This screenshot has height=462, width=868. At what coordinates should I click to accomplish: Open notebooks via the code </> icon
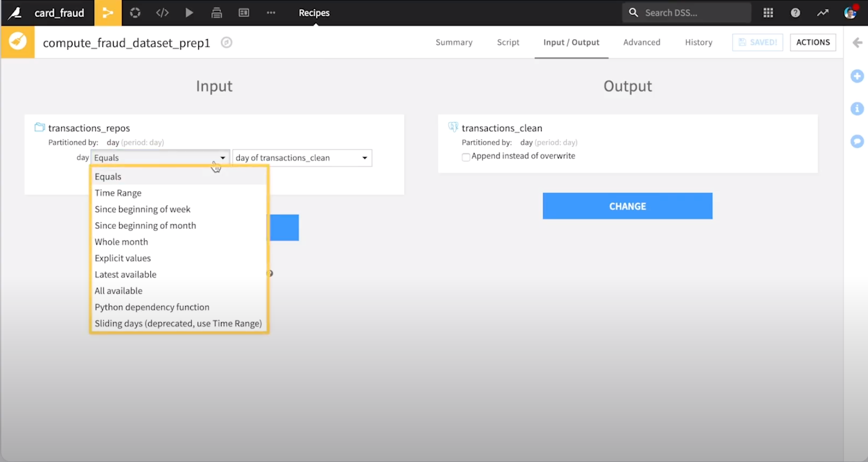[162, 13]
